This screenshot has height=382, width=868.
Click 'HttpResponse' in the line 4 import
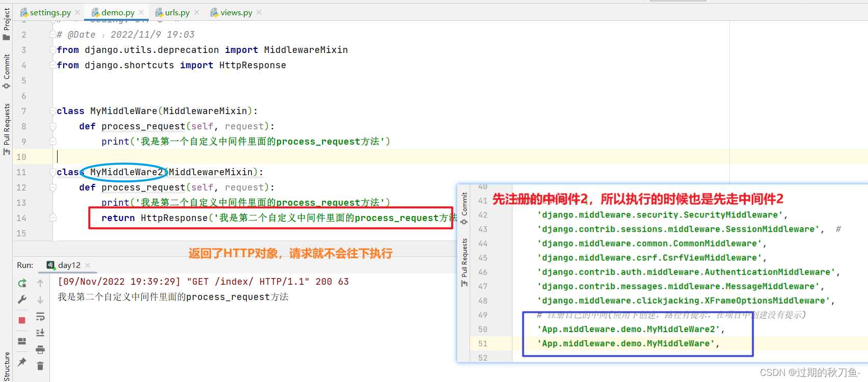tap(253, 65)
